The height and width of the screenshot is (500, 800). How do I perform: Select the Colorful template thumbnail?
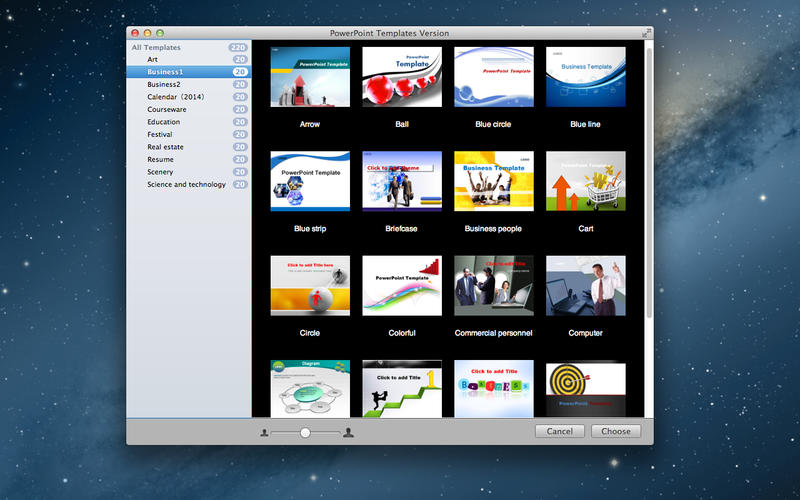(402, 285)
